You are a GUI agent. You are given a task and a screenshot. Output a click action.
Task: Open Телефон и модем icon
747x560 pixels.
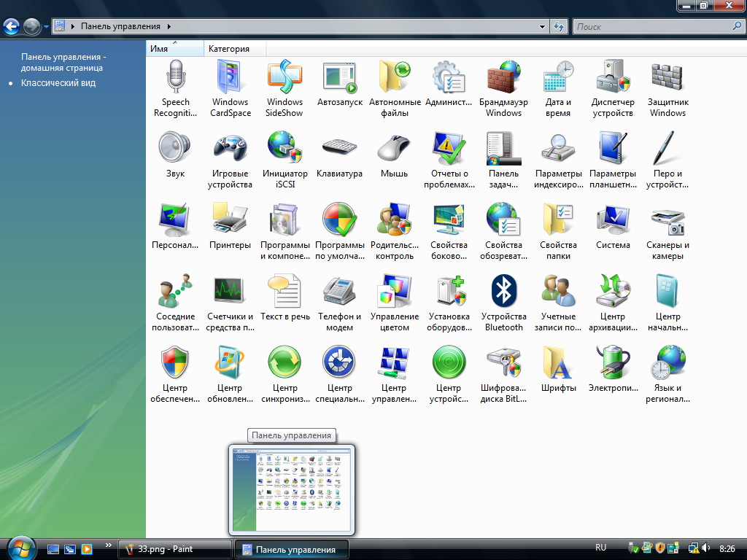coord(340,291)
